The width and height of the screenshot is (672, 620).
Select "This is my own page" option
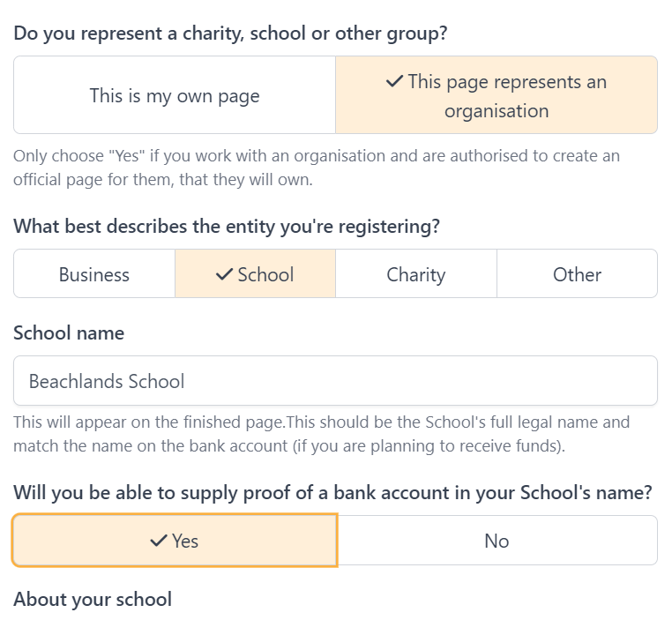click(x=175, y=95)
